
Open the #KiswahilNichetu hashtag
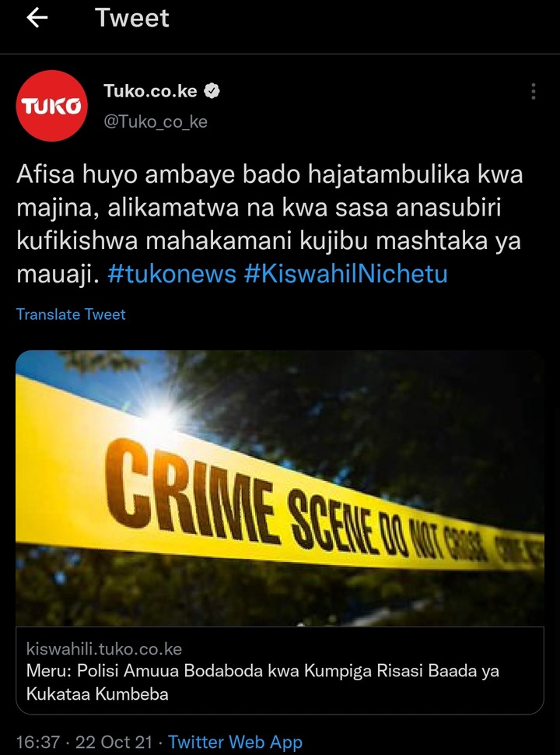click(x=345, y=274)
